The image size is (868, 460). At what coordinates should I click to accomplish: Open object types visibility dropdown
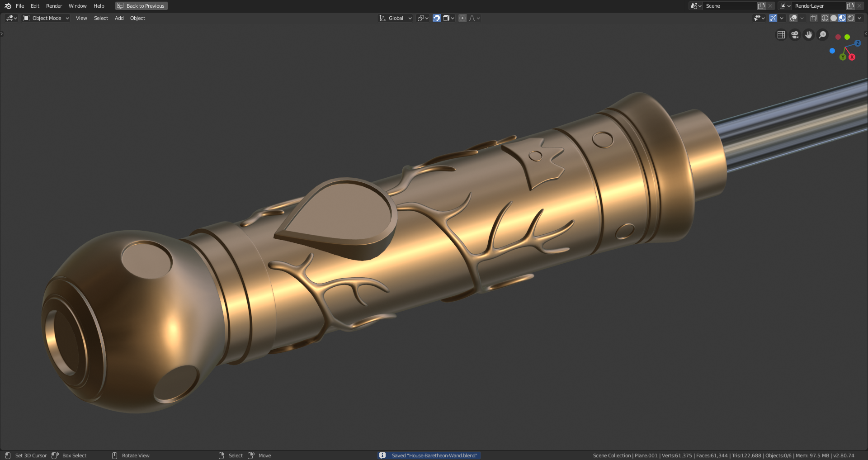click(x=759, y=18)
